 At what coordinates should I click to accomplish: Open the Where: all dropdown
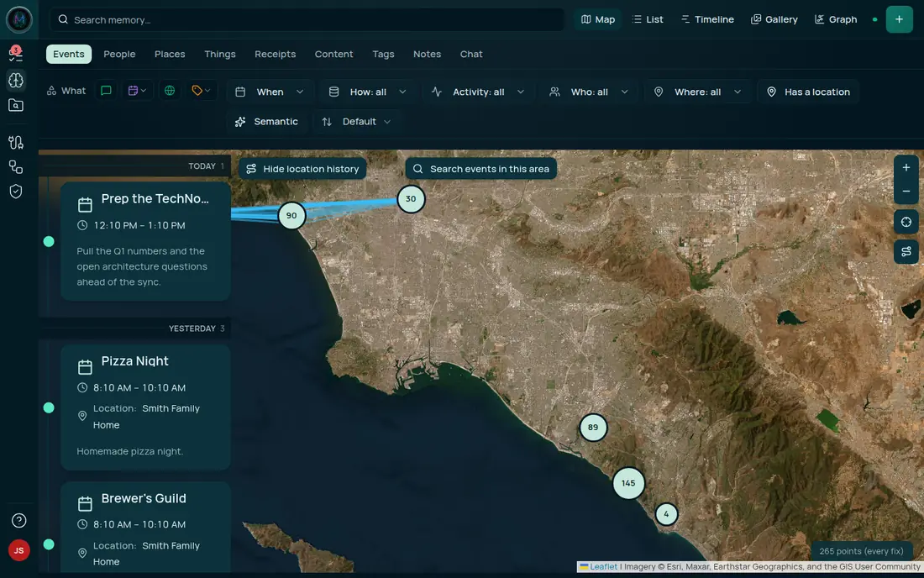698,92
